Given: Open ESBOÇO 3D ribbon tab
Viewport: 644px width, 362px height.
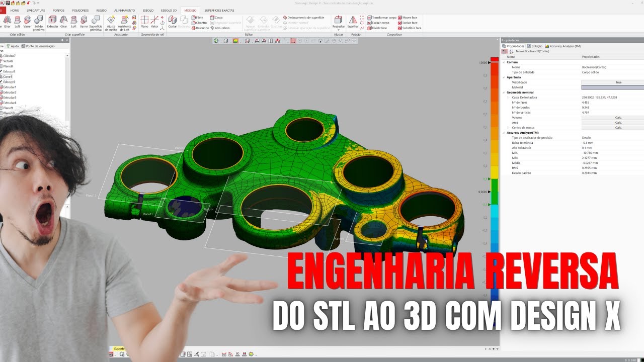Looking at the screenshot, I should pos(169,10).
